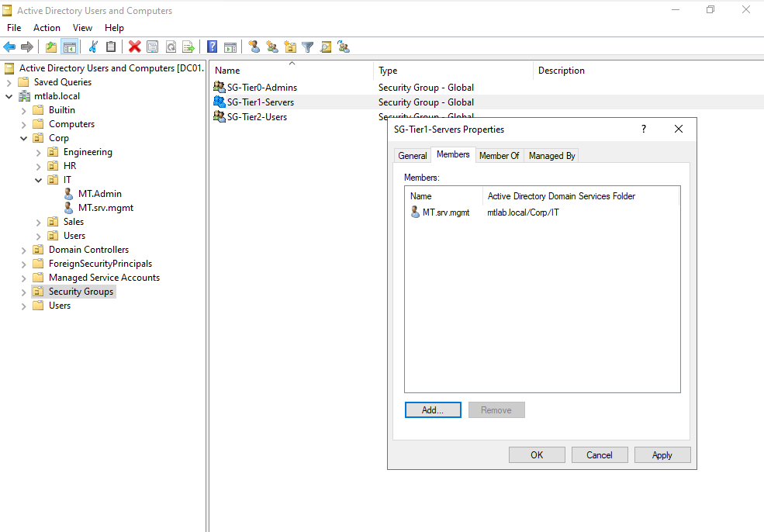This screenshot has height=532, width=764.
Task: Expand the Domain Controllers node
Action: (x=23, y=250)
